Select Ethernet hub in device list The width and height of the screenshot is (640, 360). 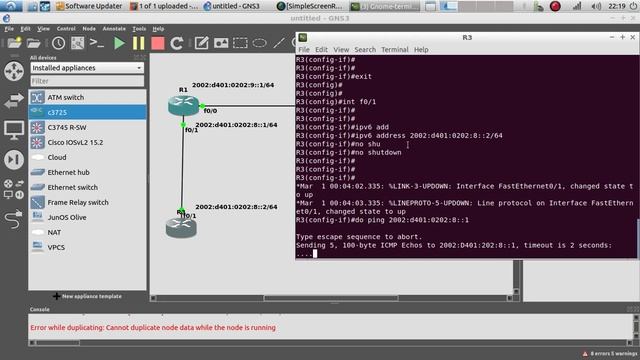click(87, 172)
